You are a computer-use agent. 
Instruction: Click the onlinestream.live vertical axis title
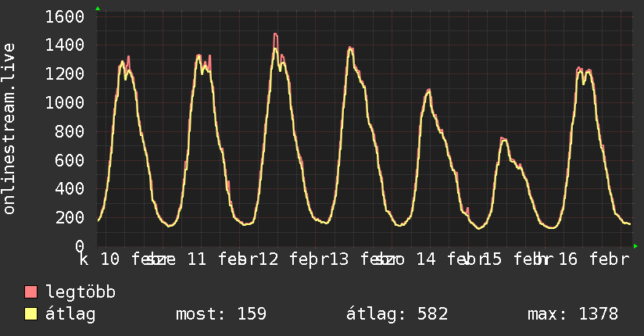(x=10, y=129)
